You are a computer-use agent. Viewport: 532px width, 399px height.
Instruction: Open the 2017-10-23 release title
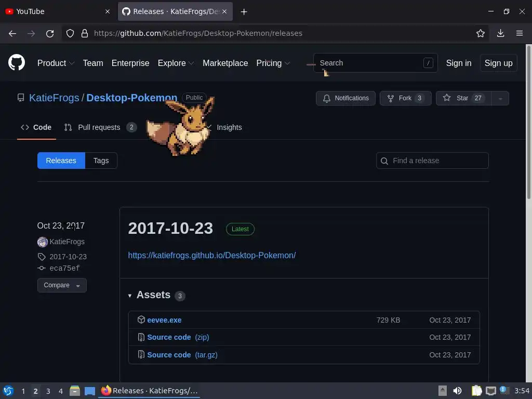(170, 229)
